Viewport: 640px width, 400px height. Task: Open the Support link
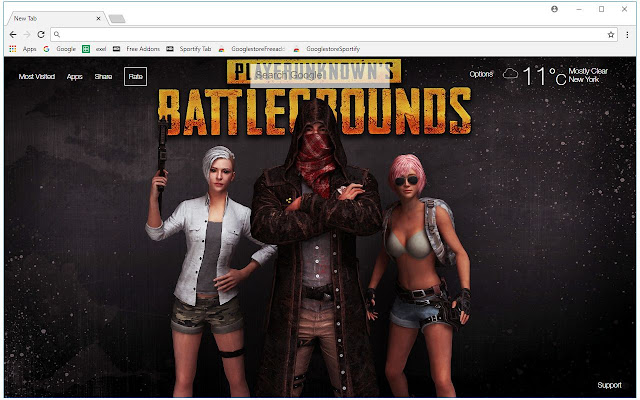[x=609, y=385]
